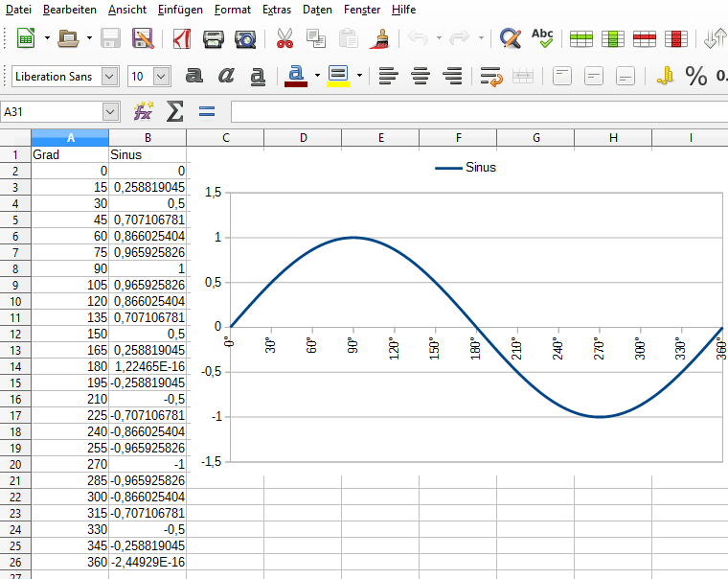Toggle italic formatting
Viewport: 728px width, 579px height.
tap(226, 76)
